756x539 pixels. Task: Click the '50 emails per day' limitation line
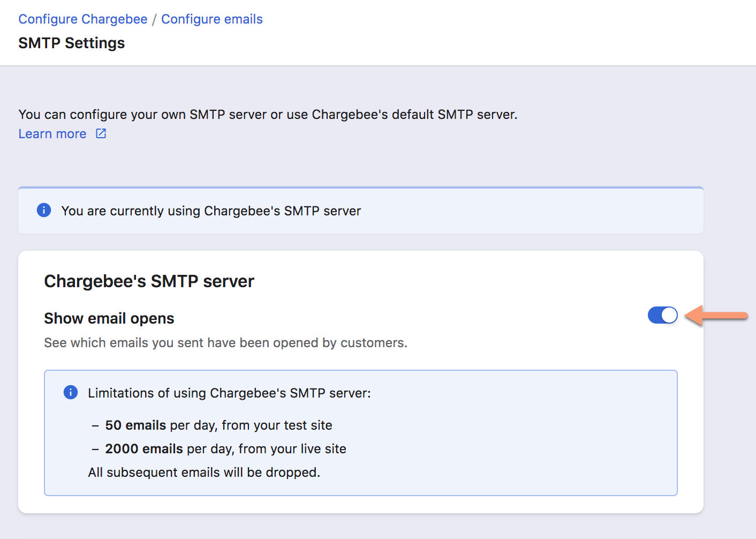[218, 425]
